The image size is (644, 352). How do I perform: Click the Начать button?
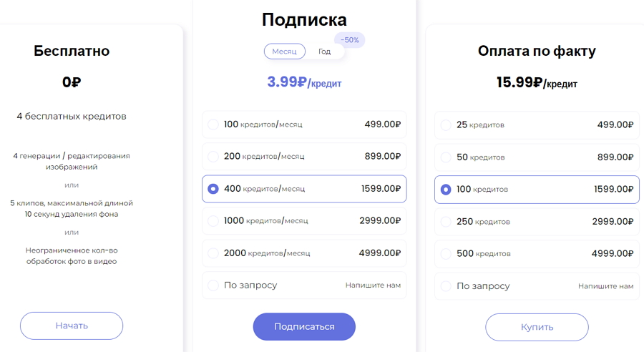click(x=72, y=326)
